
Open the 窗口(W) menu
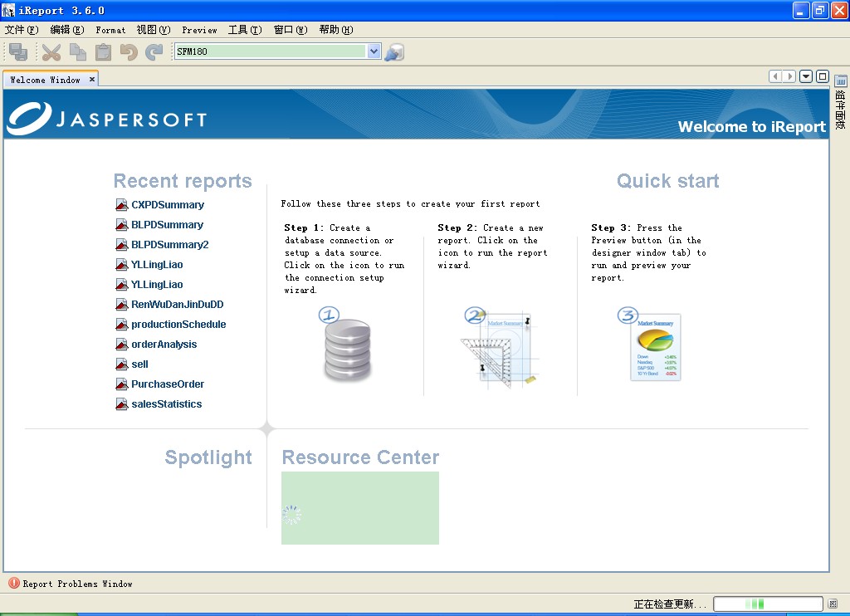[291, 30]
